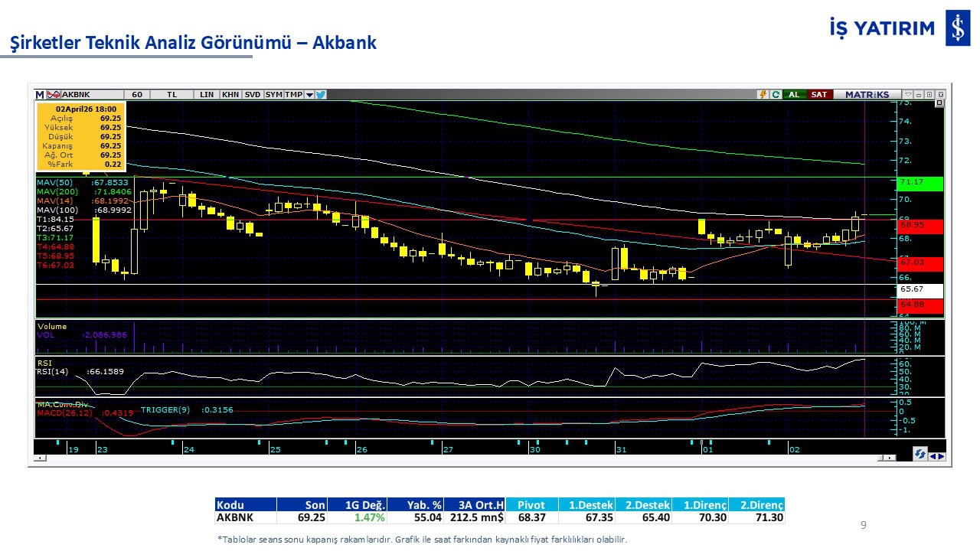The image size is (980, 551).
Task: Expand the dropdown arrow after TMP
Action: (309, 95)
